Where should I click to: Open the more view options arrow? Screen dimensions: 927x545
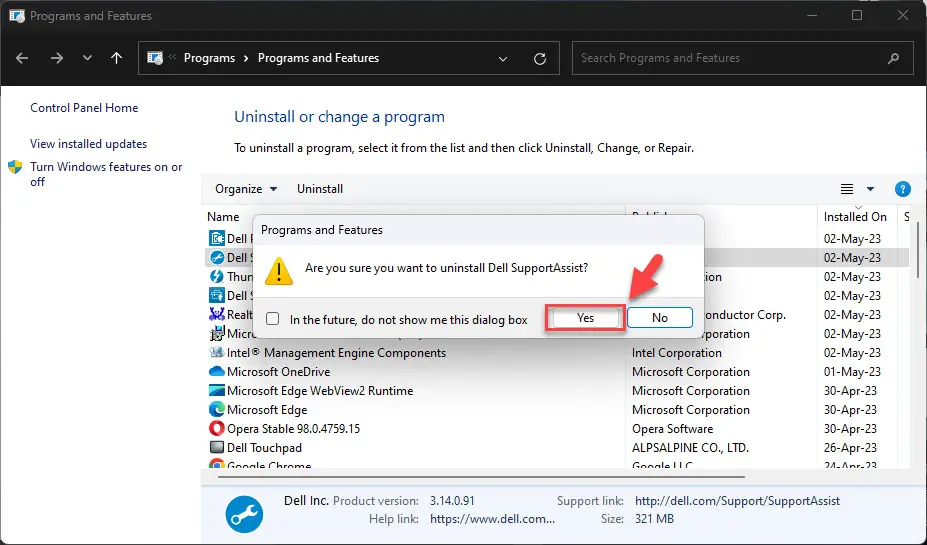(x=870, y=189)
